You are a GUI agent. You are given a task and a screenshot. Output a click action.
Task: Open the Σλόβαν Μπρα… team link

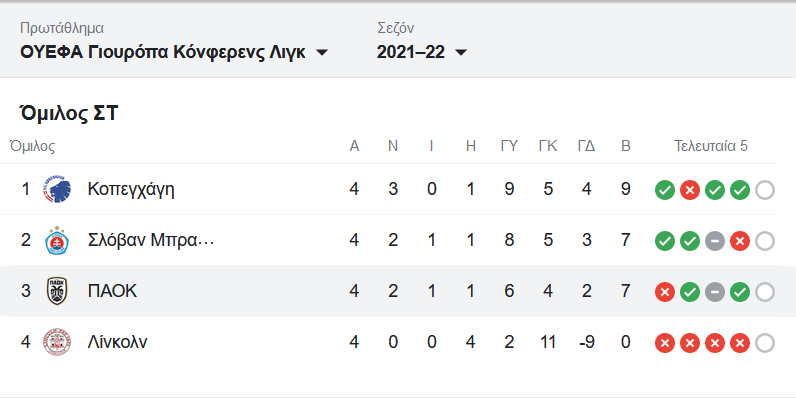pos(150,241)
